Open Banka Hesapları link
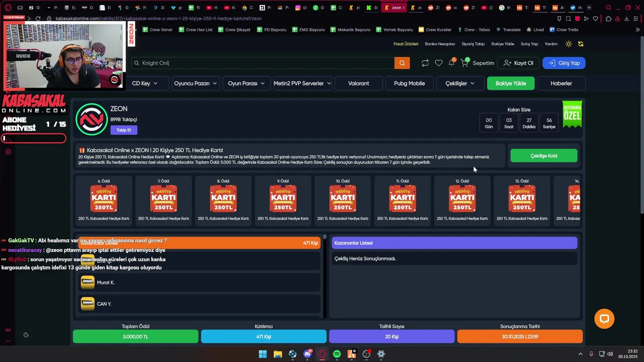This screenshot has width=644, height=362. 440,44
